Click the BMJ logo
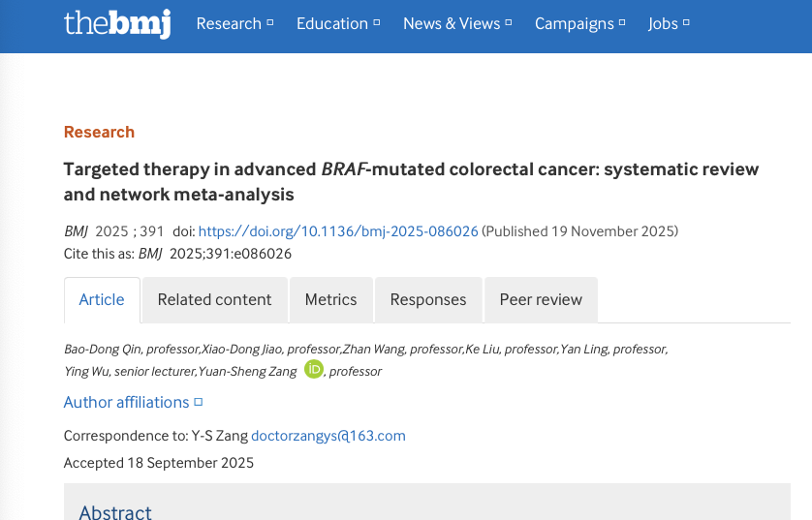Screen dimensions: 812x520 tap(116, 24)
